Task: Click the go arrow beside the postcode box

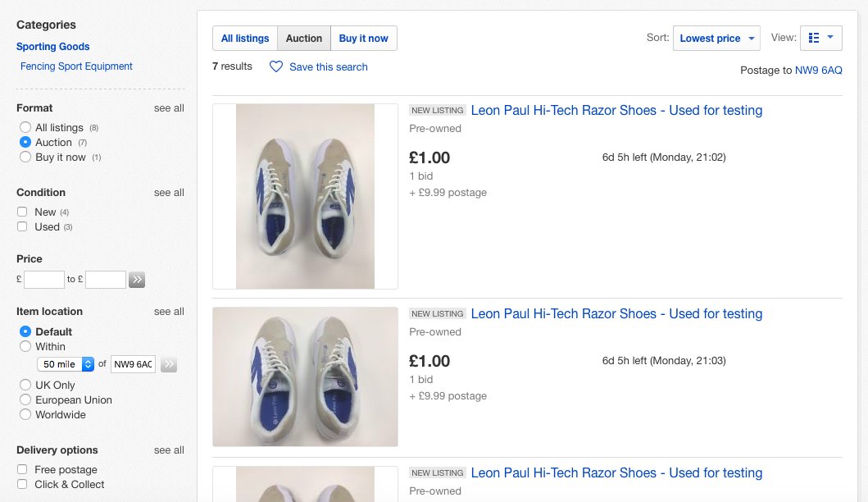Action: (x=169, y=364)
